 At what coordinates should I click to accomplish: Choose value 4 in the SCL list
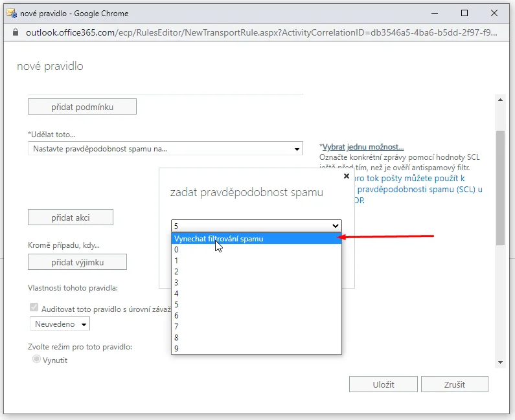[x=257, y=294]
